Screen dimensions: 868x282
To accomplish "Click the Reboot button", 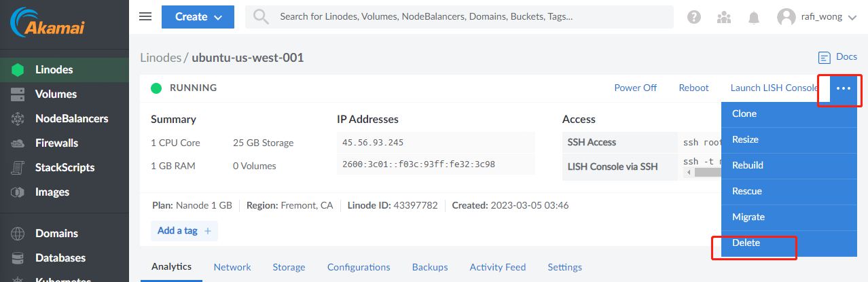I will pos(693,88).
